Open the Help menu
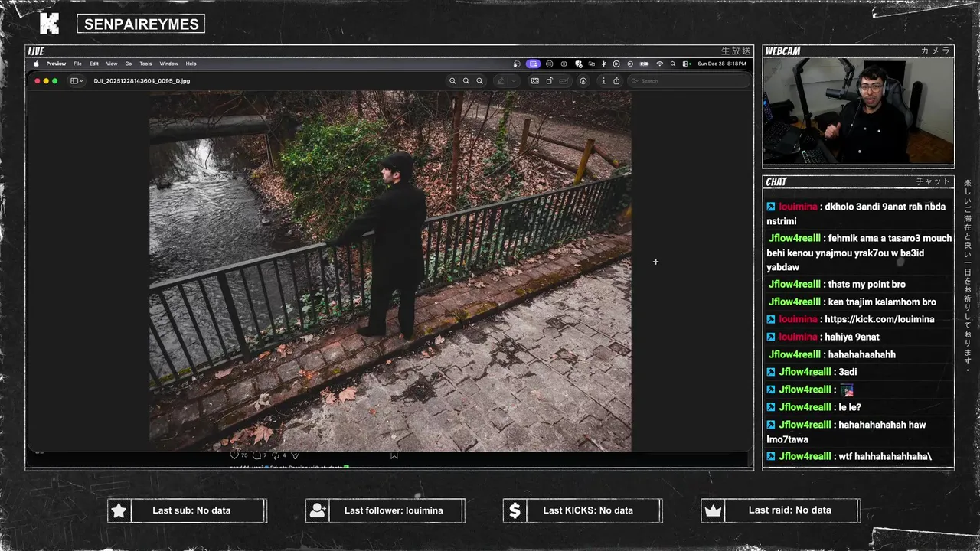This screenshot has height=551, width=980. pyautogui.click(x=191, y=64)
